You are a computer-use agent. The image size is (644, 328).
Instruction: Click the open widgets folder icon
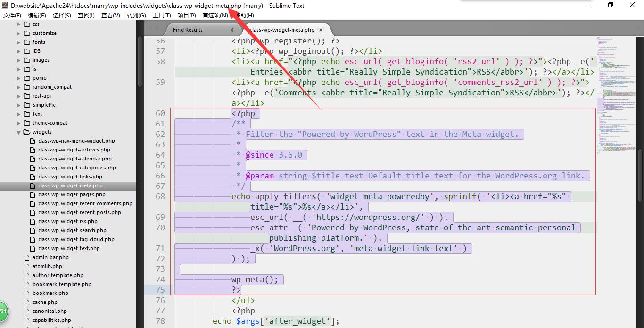27,132
